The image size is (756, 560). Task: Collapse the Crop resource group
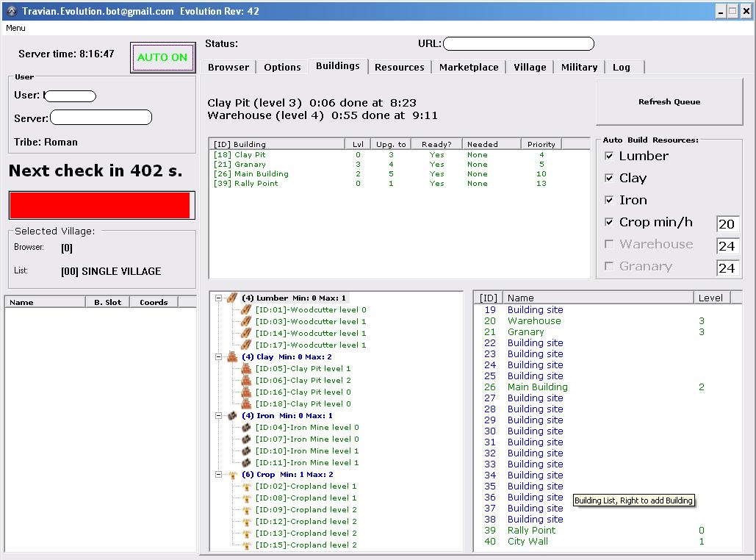tap(219, 475)
